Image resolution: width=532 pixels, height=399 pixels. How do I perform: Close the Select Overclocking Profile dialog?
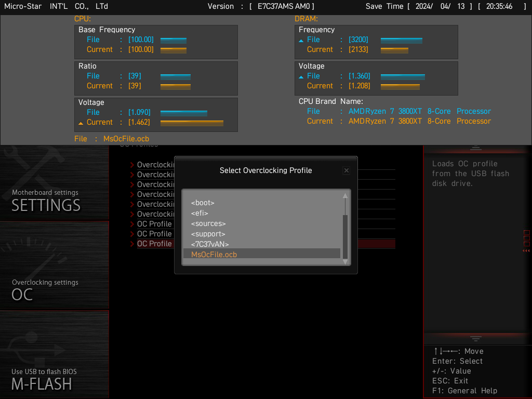point(347,170)
